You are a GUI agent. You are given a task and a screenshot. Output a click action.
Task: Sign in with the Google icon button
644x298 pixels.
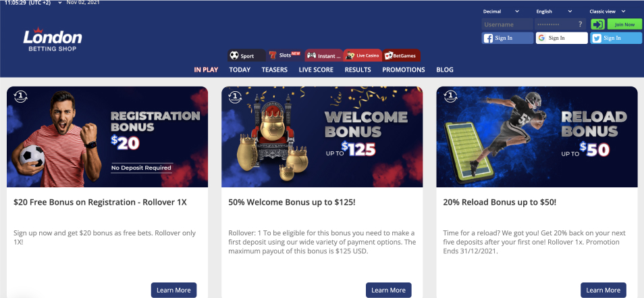(x=562, y=39)
